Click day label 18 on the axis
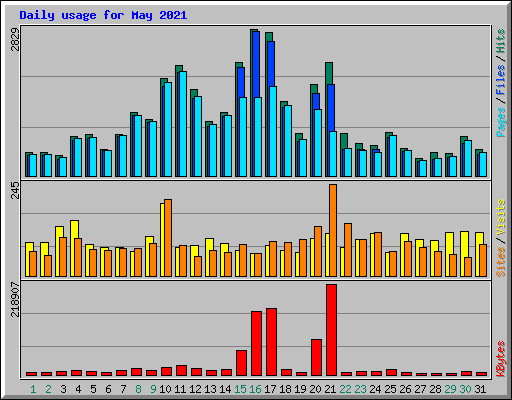This screenshot has width=512, height=400. click(285, 389)
